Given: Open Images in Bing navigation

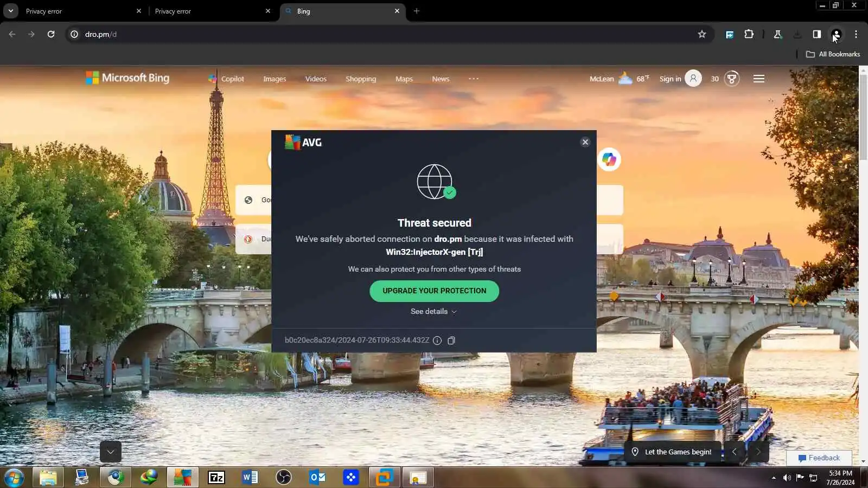Looking at the screenshot, I should [275, 79].
